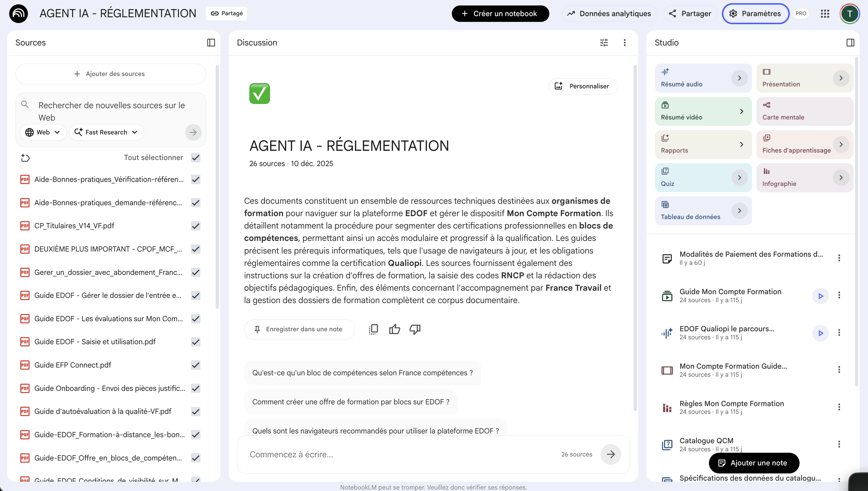Copy the notebook summary text

pos(373,329)
